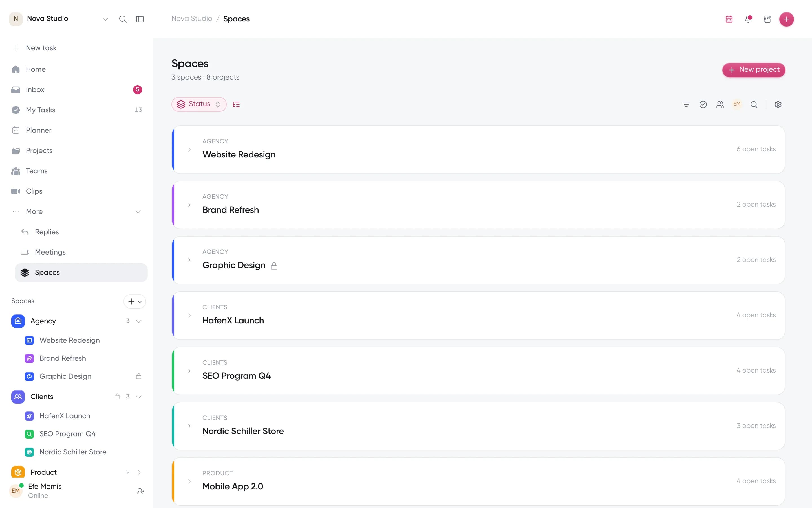Click the Agency space briefcase icon

click(x=18, y=321)
